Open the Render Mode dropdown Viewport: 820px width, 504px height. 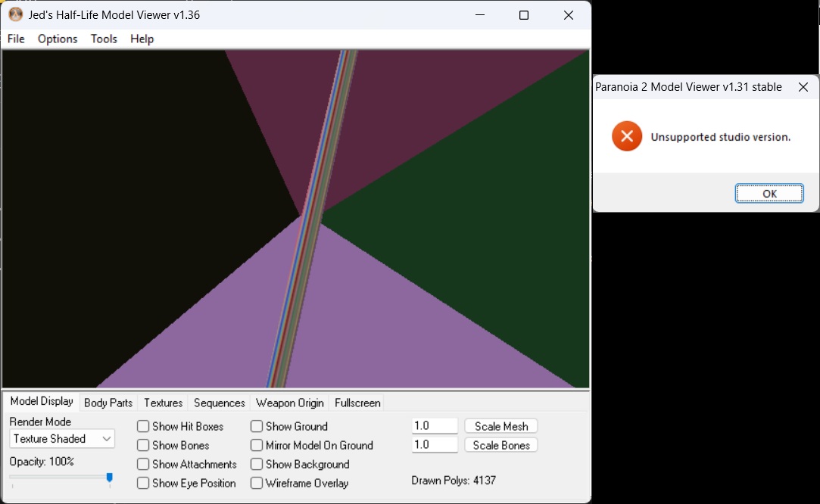point(62,439)
